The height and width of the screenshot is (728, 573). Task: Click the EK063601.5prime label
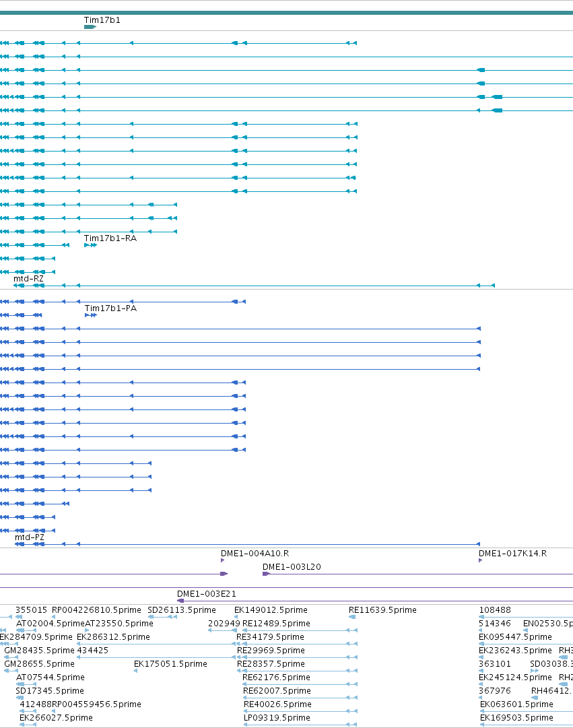point(517,704)
